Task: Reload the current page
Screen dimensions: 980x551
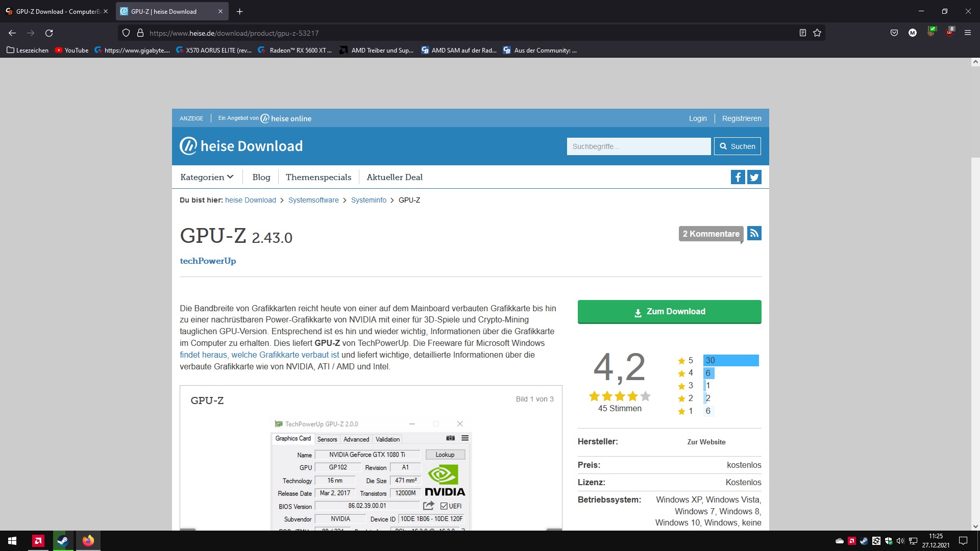Action: tap(49, 33)
